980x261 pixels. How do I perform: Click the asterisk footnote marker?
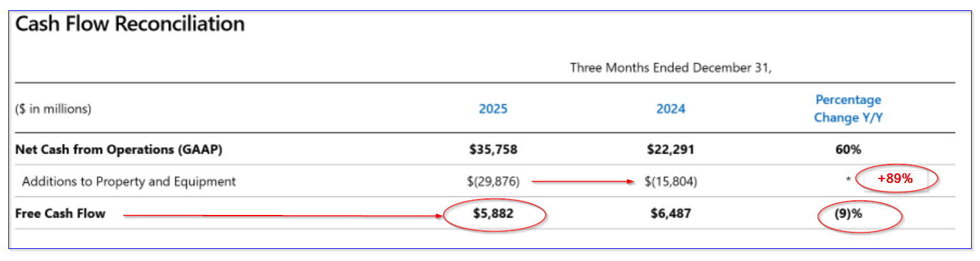coord(848,182)
